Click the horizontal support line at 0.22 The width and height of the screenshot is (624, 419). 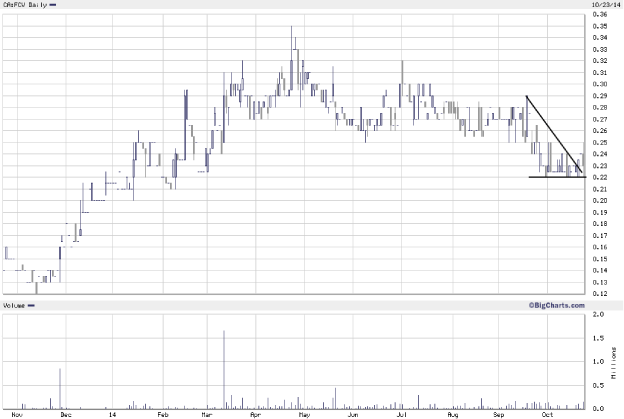click(x=556, y=177)
